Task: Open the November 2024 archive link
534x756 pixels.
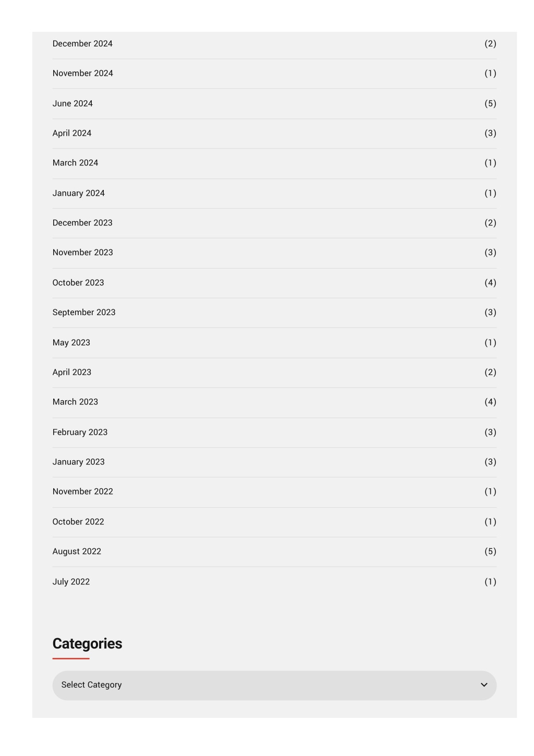Action: pyautogui.click(x=83, y=74)
